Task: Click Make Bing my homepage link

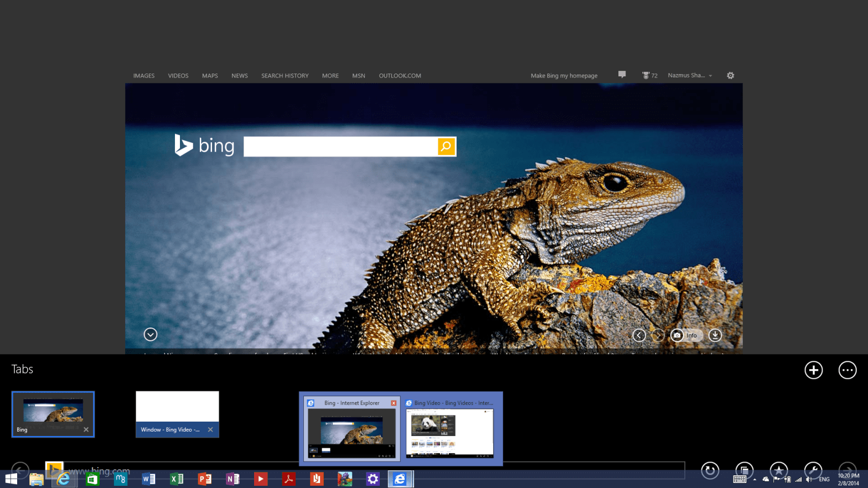Action: [x=564, y=76]
